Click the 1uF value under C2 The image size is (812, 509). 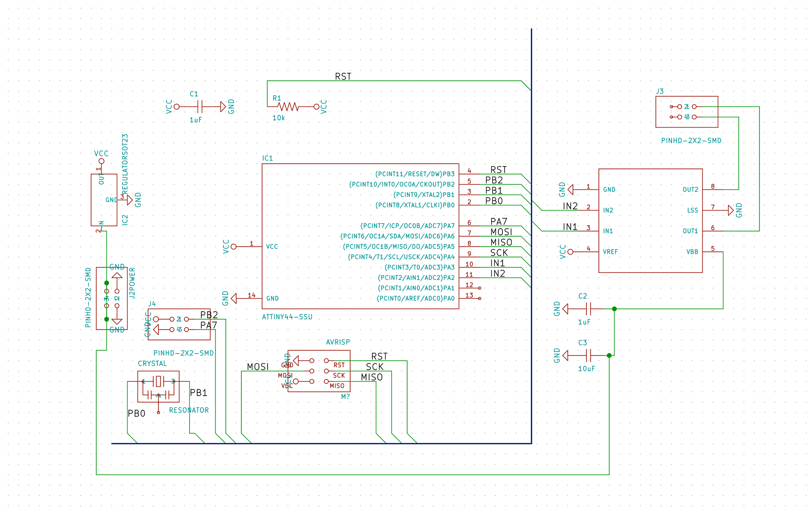pos(584,322)
